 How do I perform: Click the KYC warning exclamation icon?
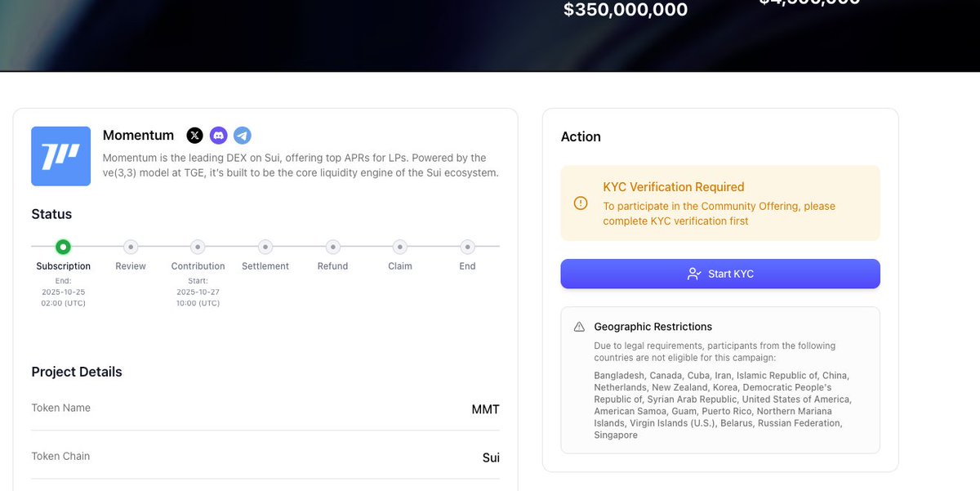(x=581, y=203)
